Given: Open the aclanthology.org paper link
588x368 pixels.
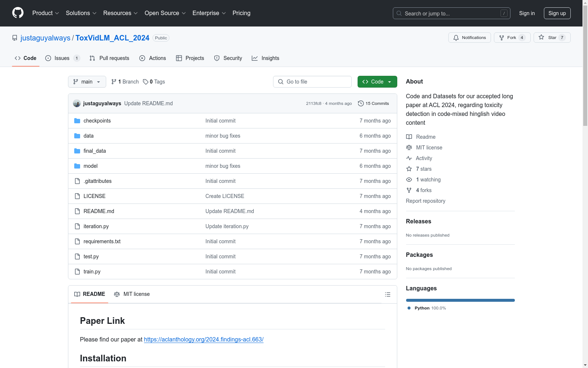Looking at the screenshot, I should click(204, 339).
